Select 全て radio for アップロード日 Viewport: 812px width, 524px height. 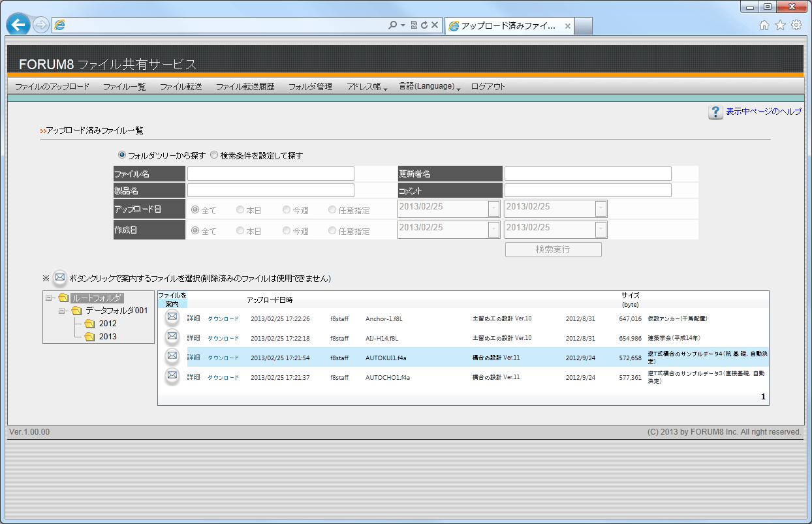click(195, 210)
